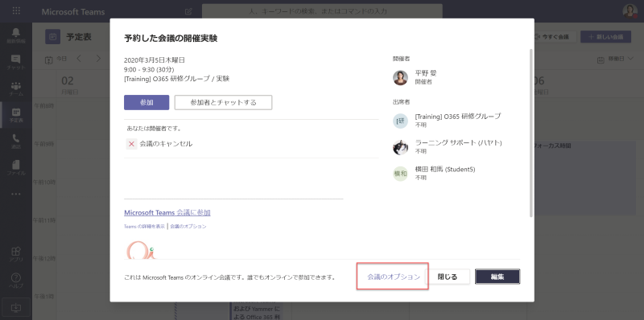Open the profile avatar at top right

tap(630, 11)
